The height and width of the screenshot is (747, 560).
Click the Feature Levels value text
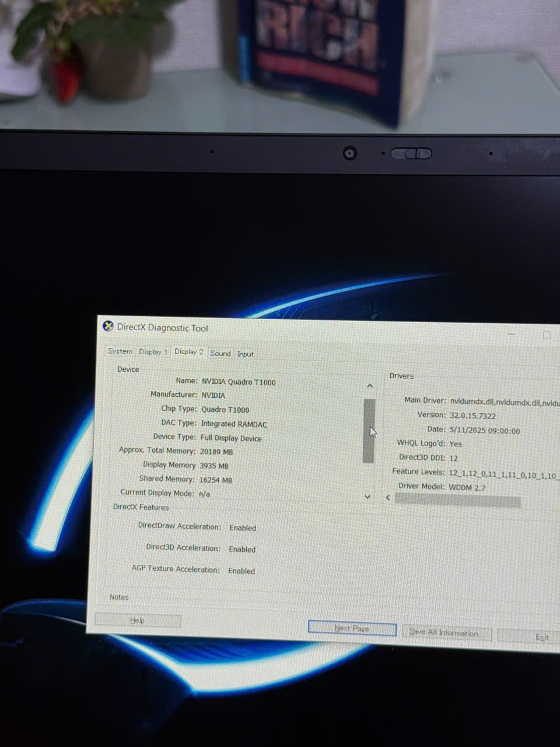[x=503, y=473]
